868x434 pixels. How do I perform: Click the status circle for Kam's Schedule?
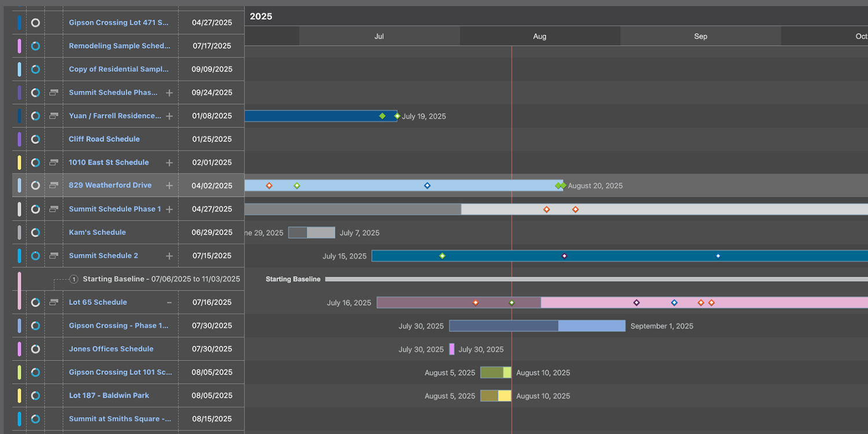tap(35, 232)
